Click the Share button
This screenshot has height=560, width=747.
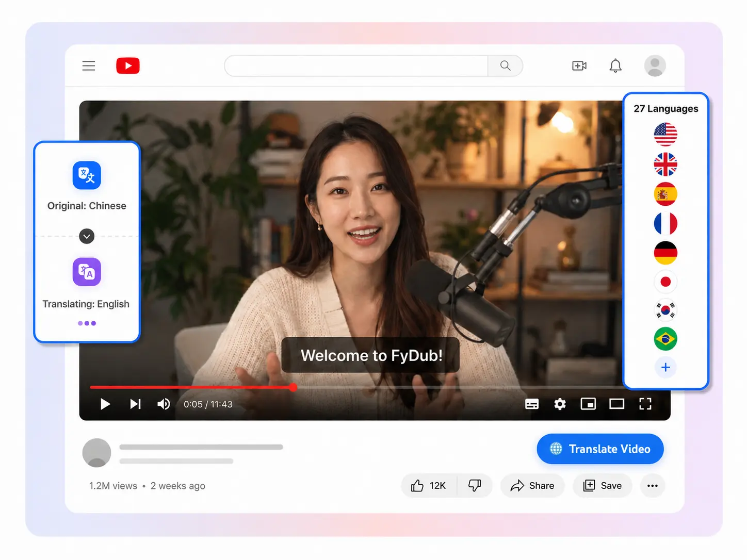[x=532, y=485]
